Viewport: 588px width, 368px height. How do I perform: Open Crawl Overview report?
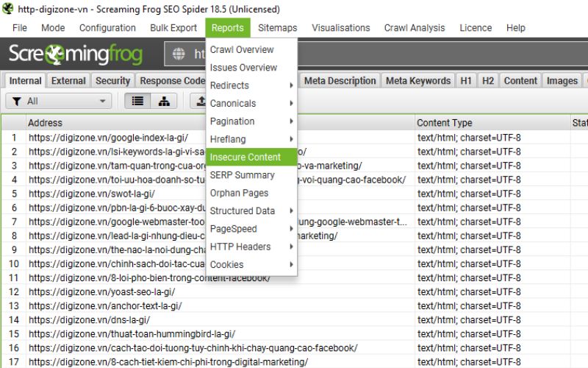tap(251, 49)
